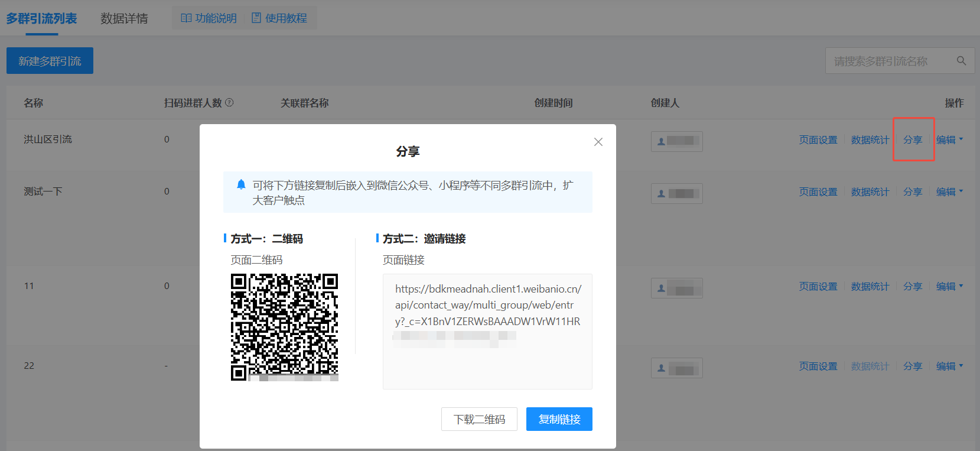Click the 洪山区引流 name cell
The width and height of the screenshot is (980, 451).
(48, 139)
